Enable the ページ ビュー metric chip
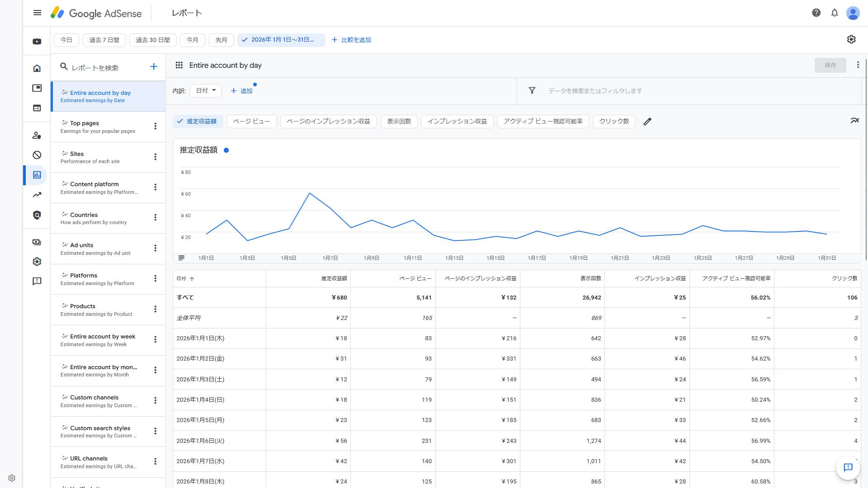This screenshot has width=868, height=488. click(251, 121)
